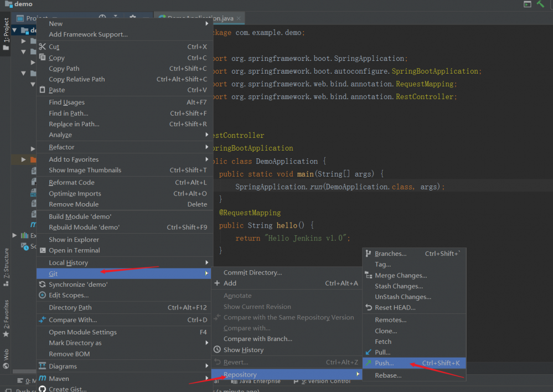This screenshot has width=553, height=392.
Task: Click the demo project folder icon in the title bar
Action: point(10,4)
